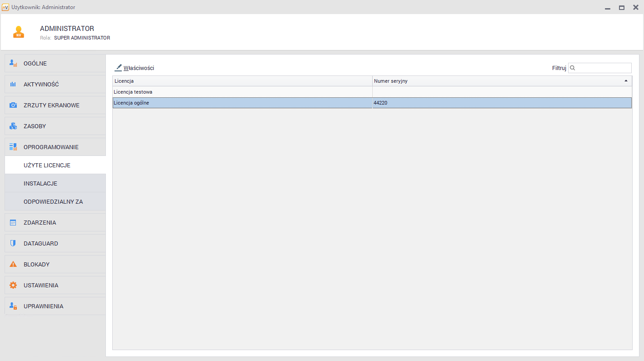Image resolution: width=644 pixels, height=361 pixels.
Task: Select the Użyte licencje tab
Action: click(47, 165)
